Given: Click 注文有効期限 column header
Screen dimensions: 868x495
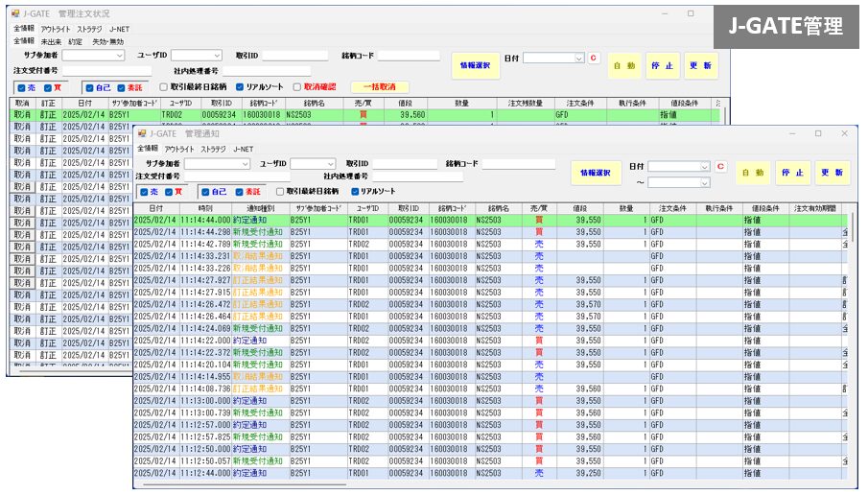Looking at the screenshot, I should [815, 209].
